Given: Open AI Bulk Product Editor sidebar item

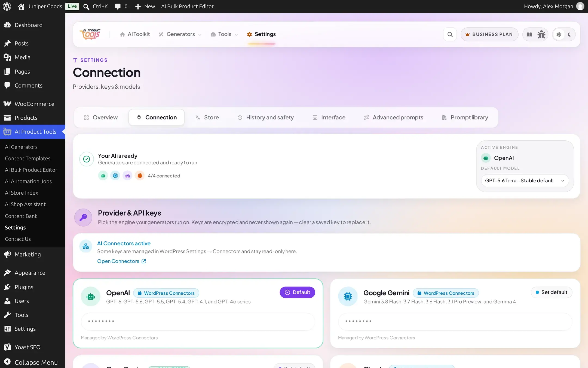Looking at the screenshot, I should pos(31,170).
